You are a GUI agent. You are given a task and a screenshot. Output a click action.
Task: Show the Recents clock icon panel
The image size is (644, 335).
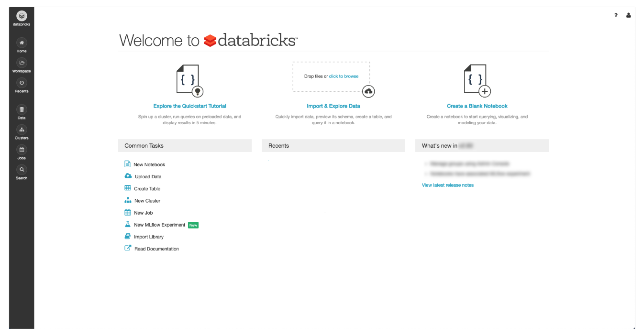[22, 83]
